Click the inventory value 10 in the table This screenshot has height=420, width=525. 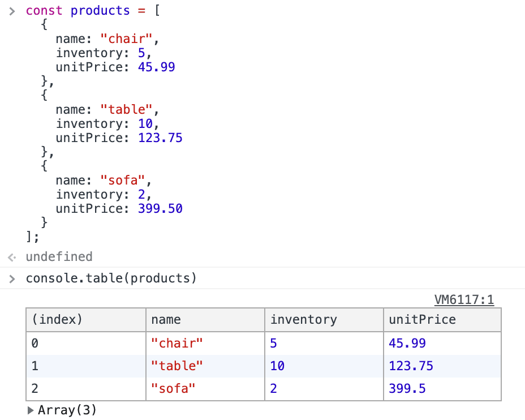point(277,366)
